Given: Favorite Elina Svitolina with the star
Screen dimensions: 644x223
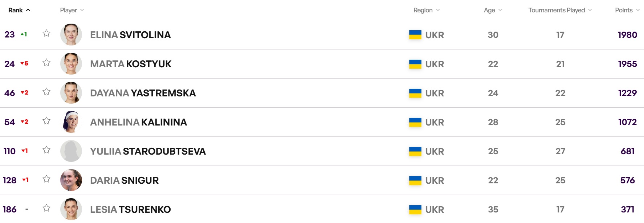Looking at the screenshot, I should (46, 33).
